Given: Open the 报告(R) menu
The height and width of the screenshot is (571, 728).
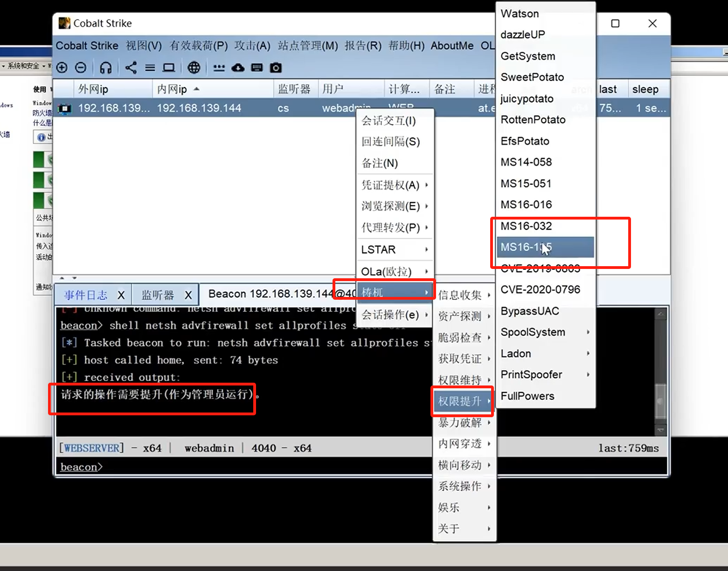Looking at the screenshot, I should click(363, 46).
